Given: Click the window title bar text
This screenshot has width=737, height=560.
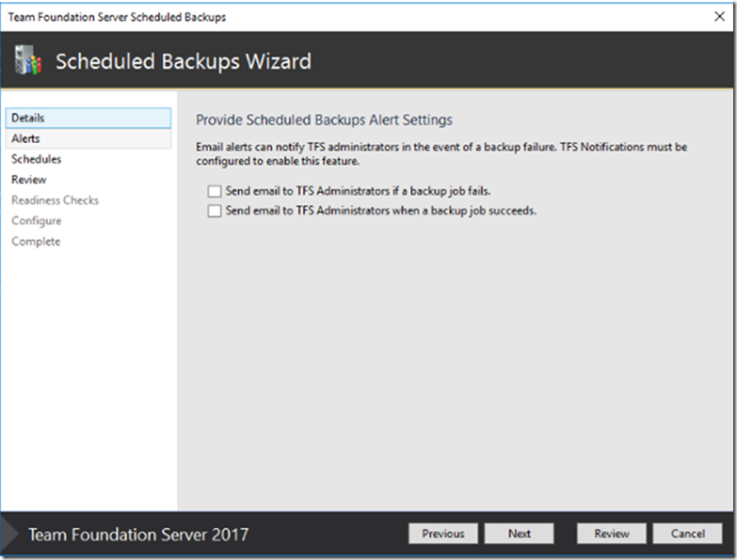Looking at the screenshot, I should [117, 17].
